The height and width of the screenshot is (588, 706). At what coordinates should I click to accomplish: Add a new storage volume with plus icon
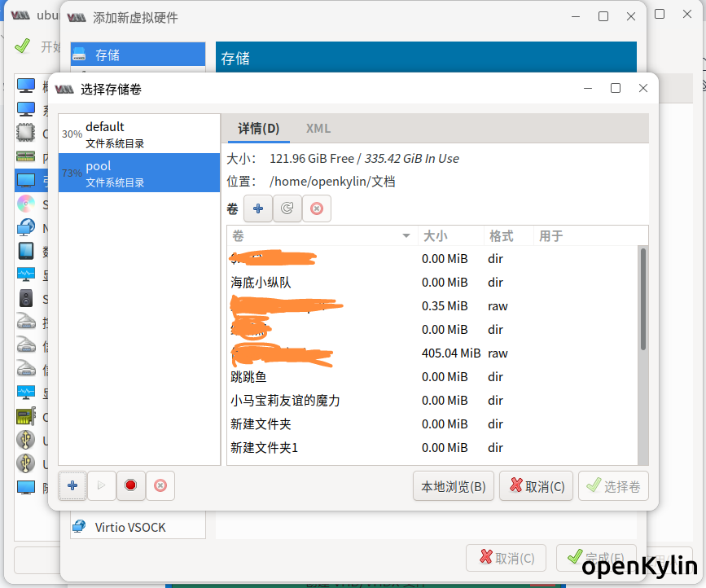258,208
